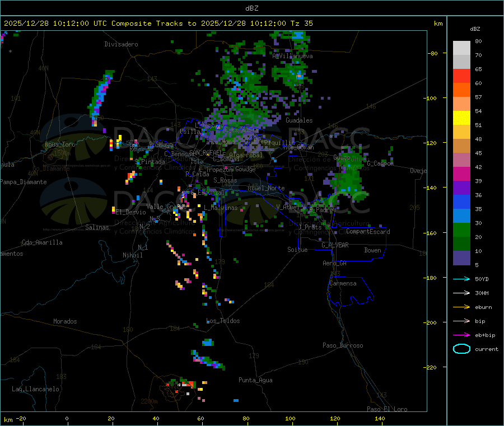This screenshot has height=426, width=504.
Task: Click the 57 dBZ light orange swatch
Action: click(461, 104)
